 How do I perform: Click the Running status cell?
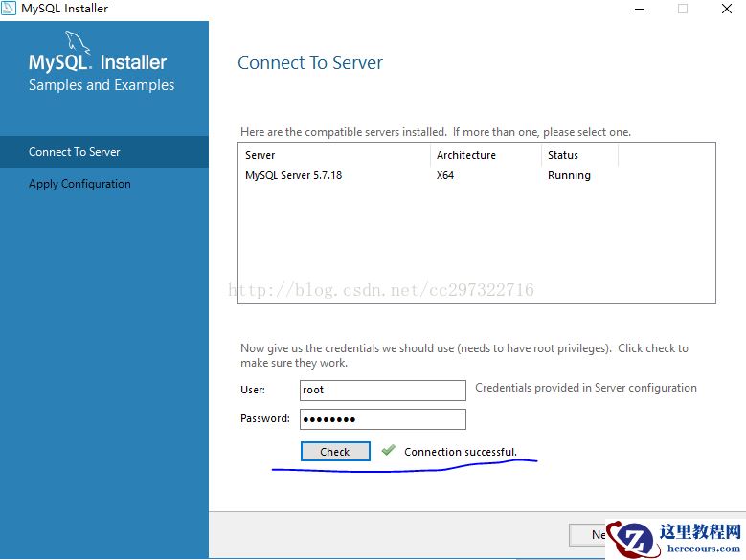[x=569, y=175]
